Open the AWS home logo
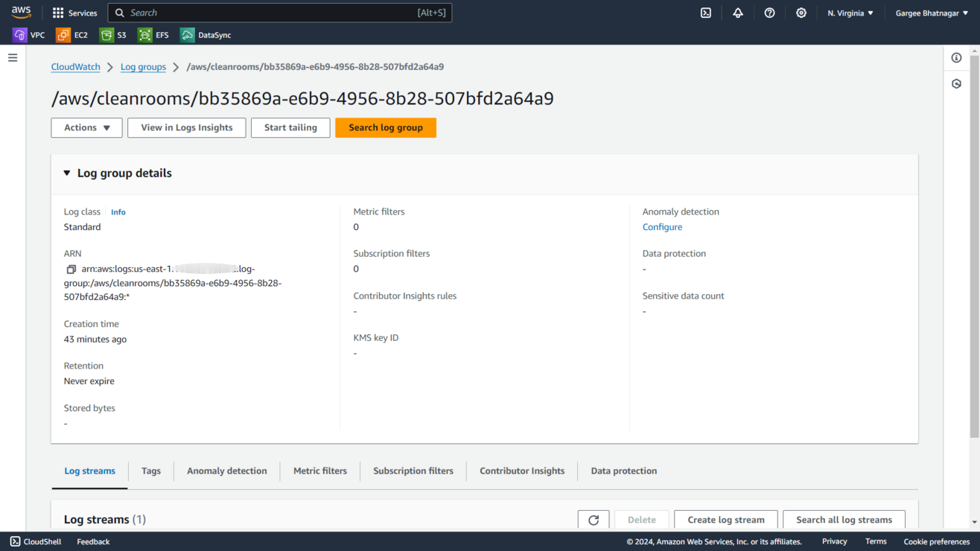The width and height of the screenshot is (980, 551). (21, 13)
